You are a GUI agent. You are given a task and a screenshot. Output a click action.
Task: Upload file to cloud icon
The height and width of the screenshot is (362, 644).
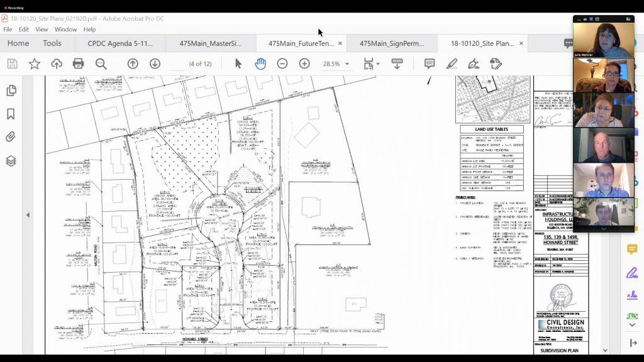pyautogui.click(x=57, y=63)
